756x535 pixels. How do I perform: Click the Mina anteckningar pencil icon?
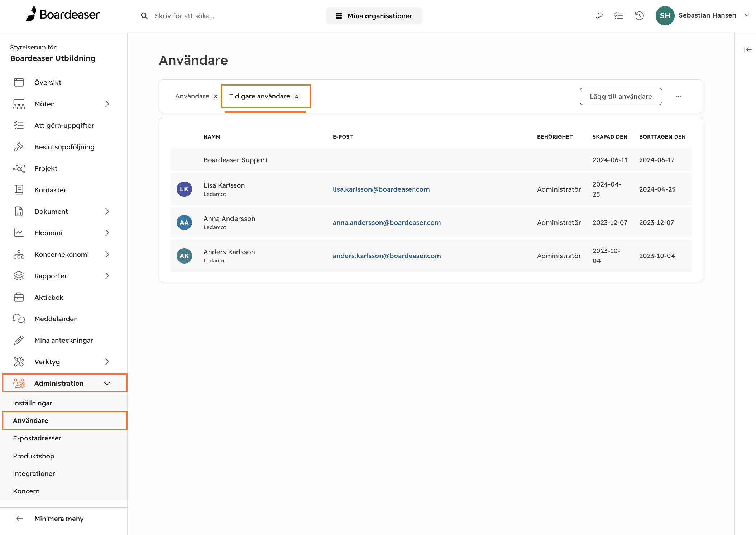(x=19, y=340)
